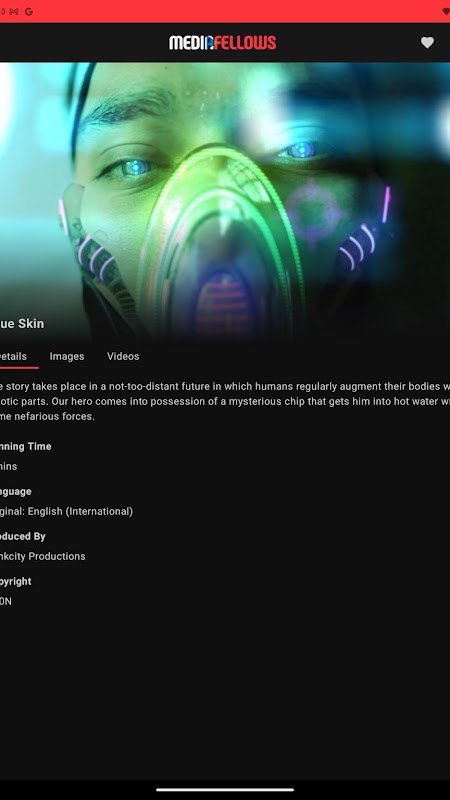This screenshot has width=450, height=800.
Task: Tap the Copyright heading
Action: pyautogui.click(x=16, y=582)
